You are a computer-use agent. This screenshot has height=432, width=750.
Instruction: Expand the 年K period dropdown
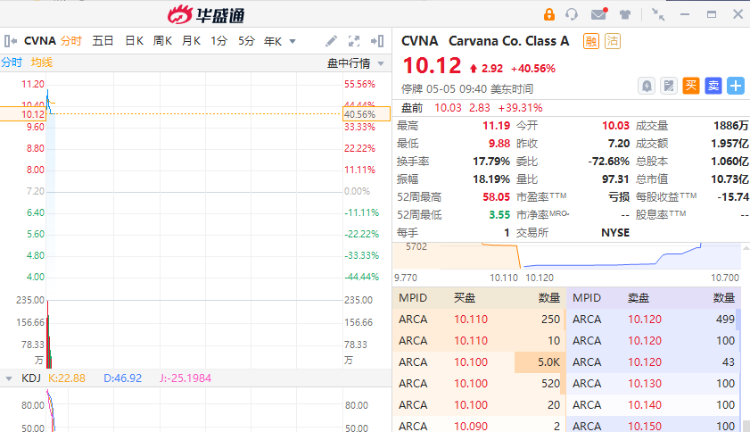pos(279,41)
